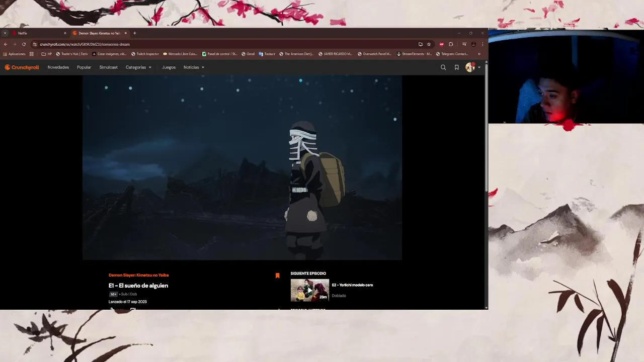Go to Popular section
This screenshot has height=362, width=644.
pos(84,67)
